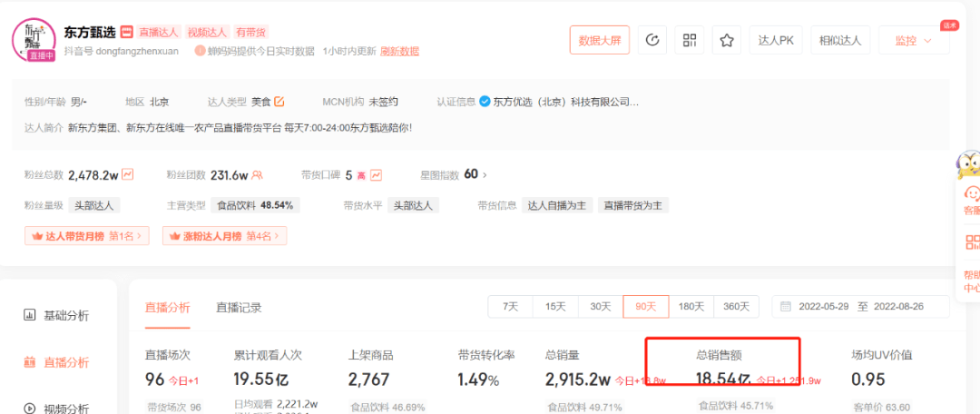The height and width of the screenshot is (414, 980).
Task: Expand the 星图指数 chevron arrow
Action: coord(485,174)
